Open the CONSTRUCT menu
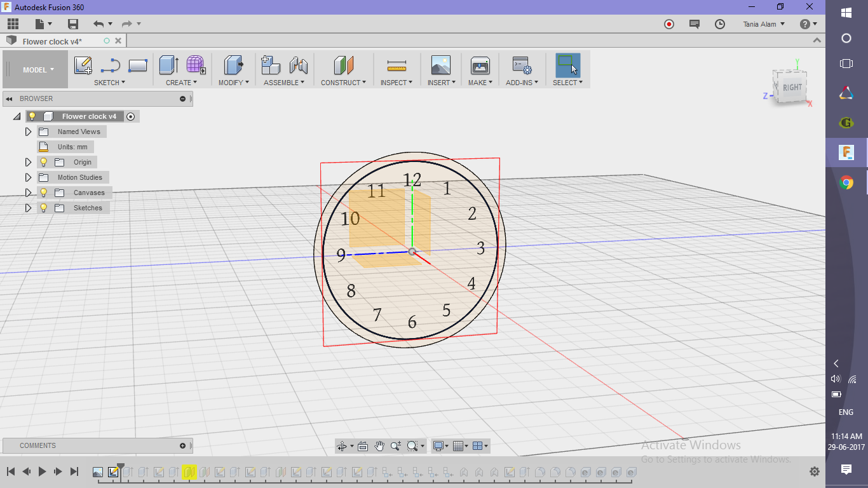The height and width of the screenshot is (488, 868). click(343, 83)
